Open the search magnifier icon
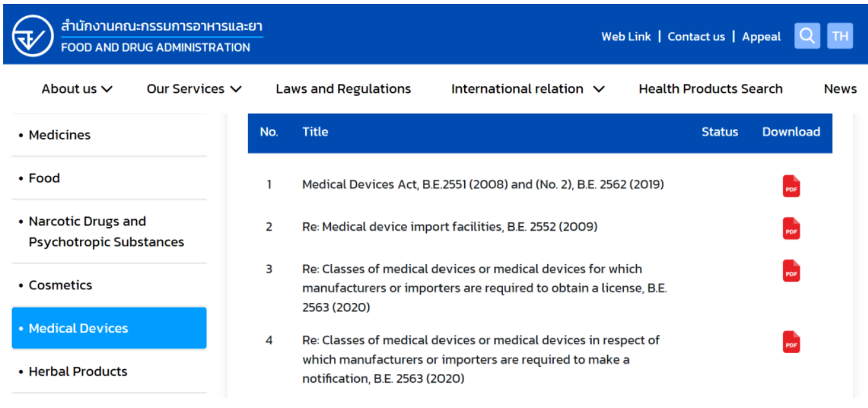This screenshot has width=868, height=408. (807, 36)
